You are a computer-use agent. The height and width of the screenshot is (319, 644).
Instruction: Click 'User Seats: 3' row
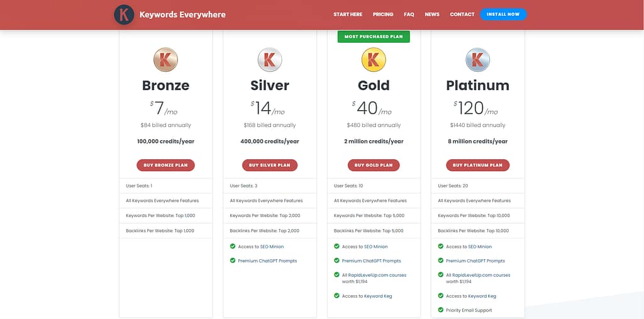click(x=270, y=186)
